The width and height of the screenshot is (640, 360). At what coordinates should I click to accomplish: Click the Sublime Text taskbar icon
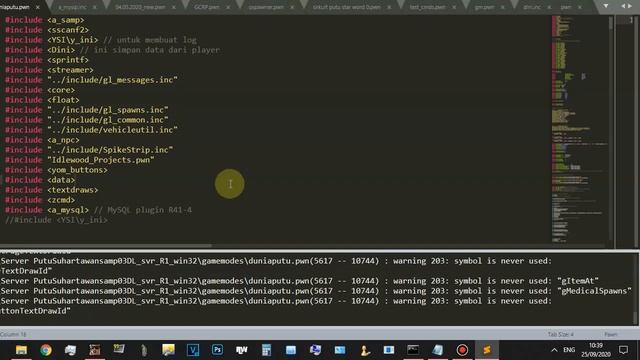(487, 350)
